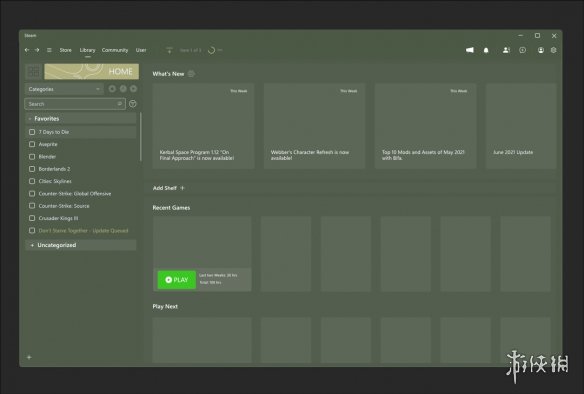Tick the Counter-Strike: Global Offensive checkbox
The image size is (584, 394).
pos(32,194)
